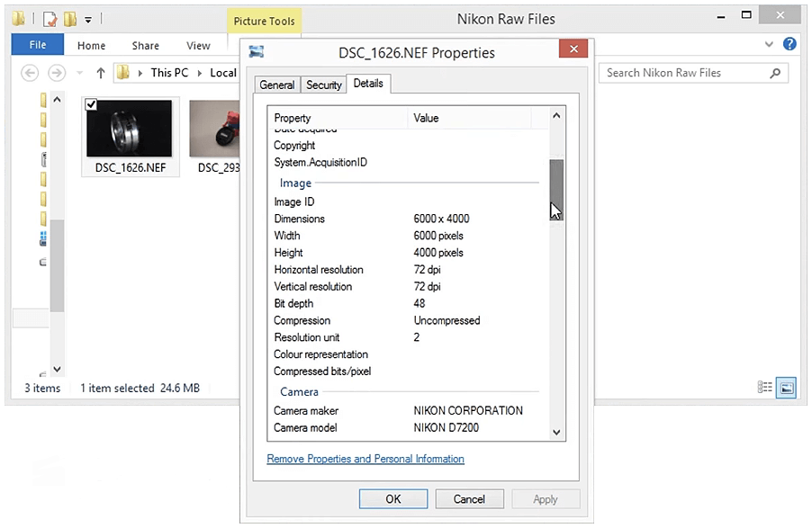Click the Forward arrow navigation icon
Screen dimensions: 812x528
click(57, 73)
